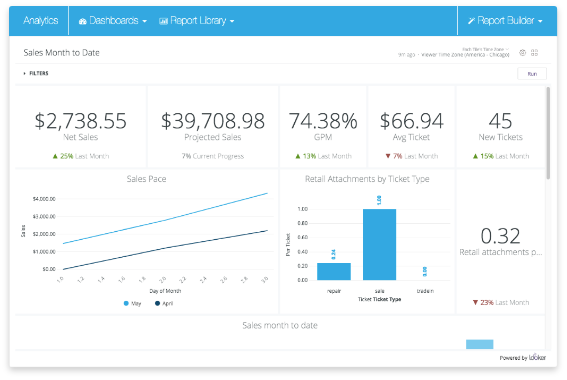Open the tile time zone dropdown
This screenshot has height=380, width=567.
click(485, 49)
